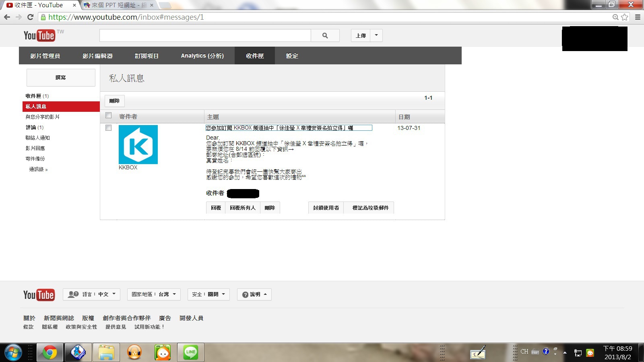The width and height of the screenshot is (644, 362).
Task: Click the bookmark star icon
Action: 625,17
